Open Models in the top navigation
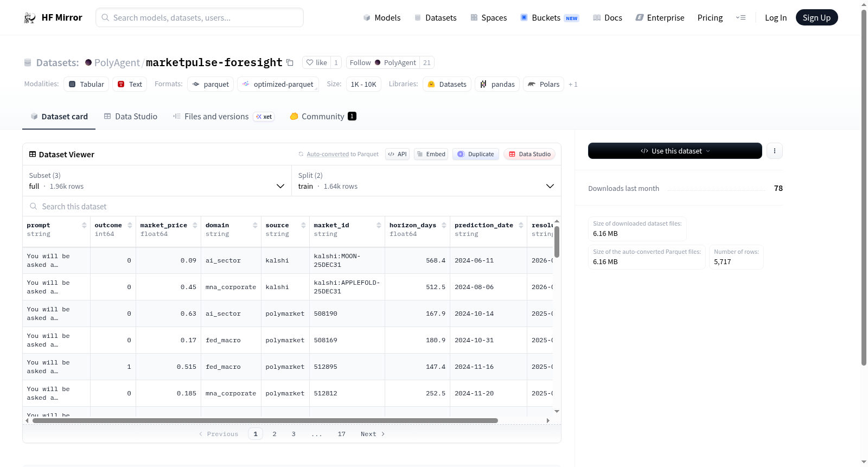Viewport: 868px width, 467px height. tap(382, 18)
